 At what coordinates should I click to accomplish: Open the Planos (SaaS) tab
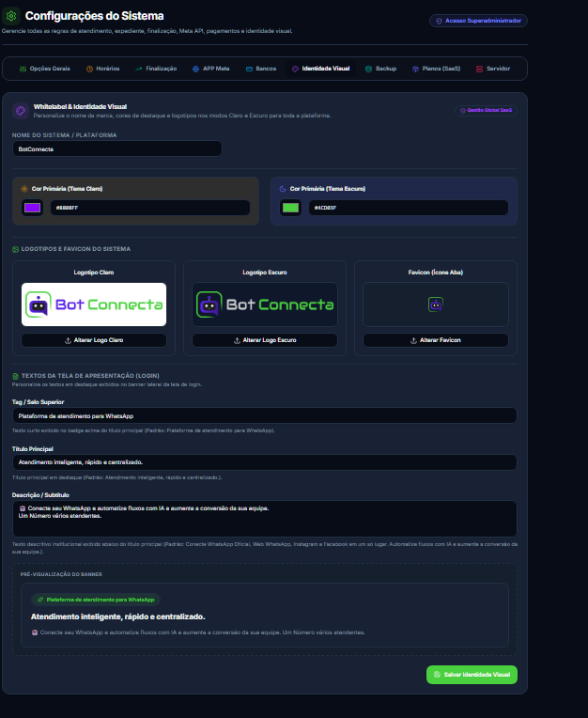[x=436, y=69]
